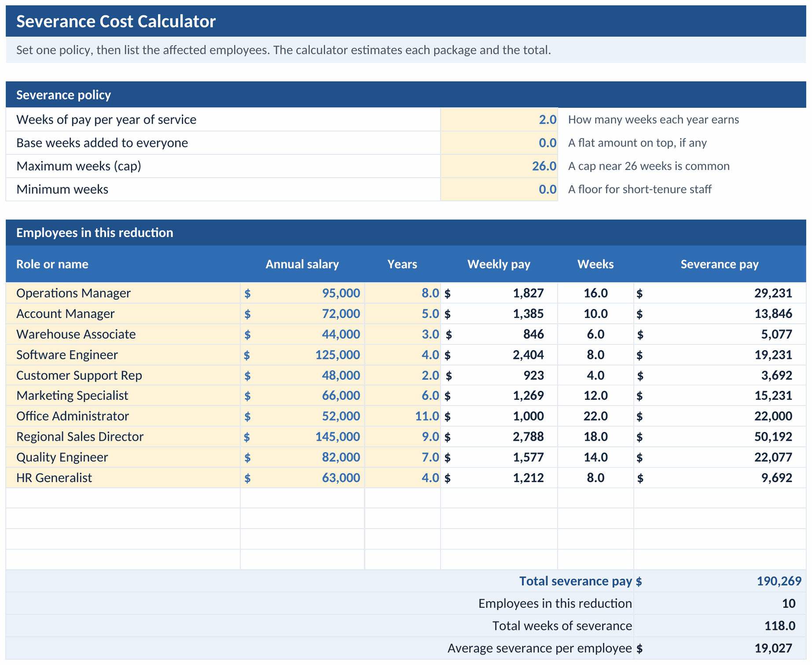Select Operations Manager's years value 8.0
This screenshot has height=665, width=812.
coord(403,293)
